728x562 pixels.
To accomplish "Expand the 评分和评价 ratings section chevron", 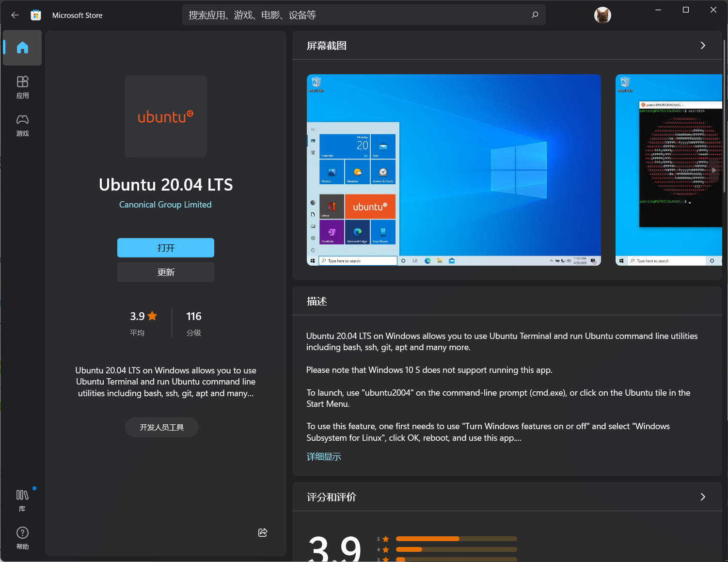I will (x=703, y=497).
